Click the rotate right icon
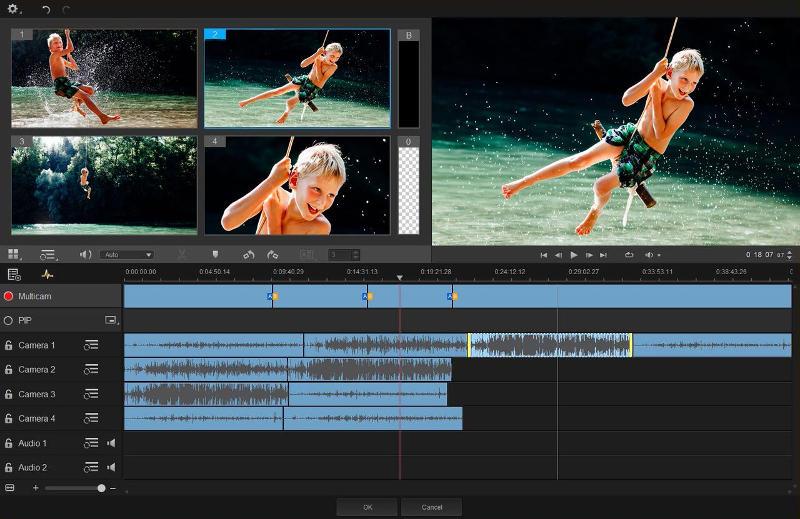Viewport: 800px width, 519px height. 272,254
